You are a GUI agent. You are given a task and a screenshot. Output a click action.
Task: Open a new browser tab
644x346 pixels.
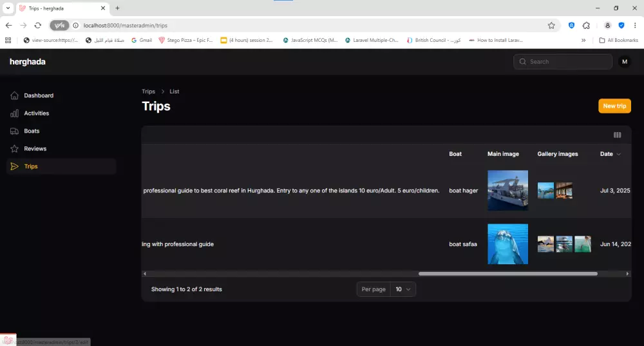point(117,8)
